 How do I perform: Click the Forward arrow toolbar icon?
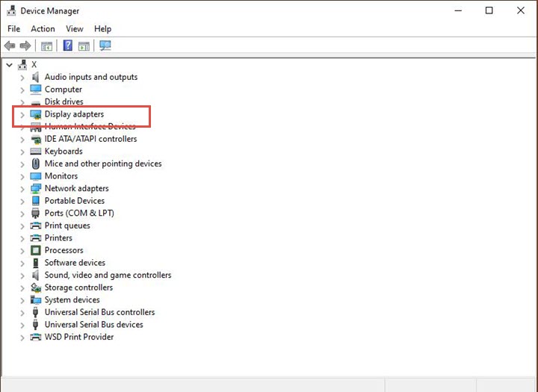click(x=25, y=46)
